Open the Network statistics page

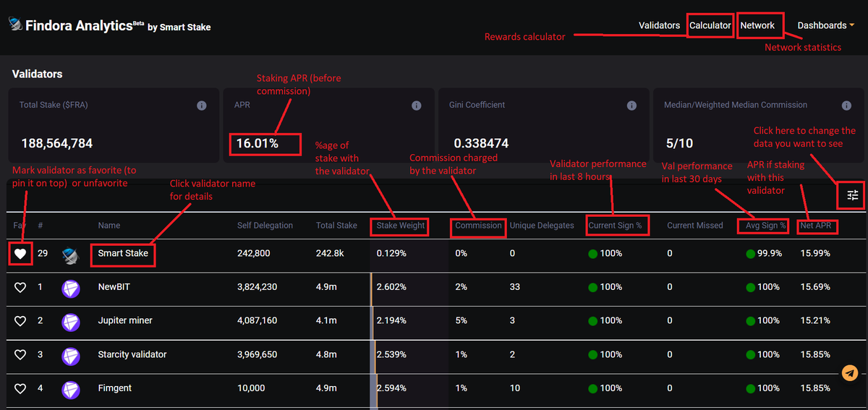point(757,25)
